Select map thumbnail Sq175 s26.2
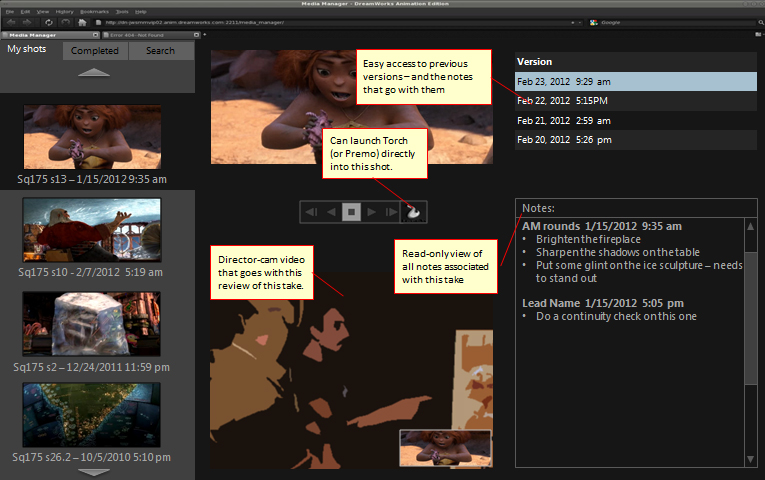This screenshot has width=765, height=480. pos(91,415)
